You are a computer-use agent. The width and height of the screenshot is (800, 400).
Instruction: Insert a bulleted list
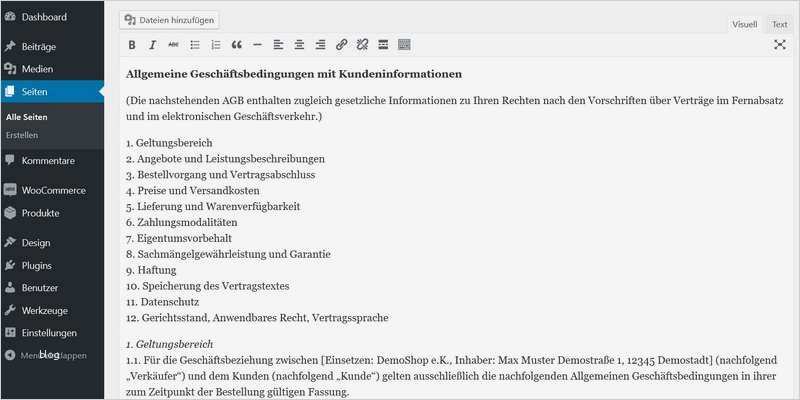coord(195,45)
